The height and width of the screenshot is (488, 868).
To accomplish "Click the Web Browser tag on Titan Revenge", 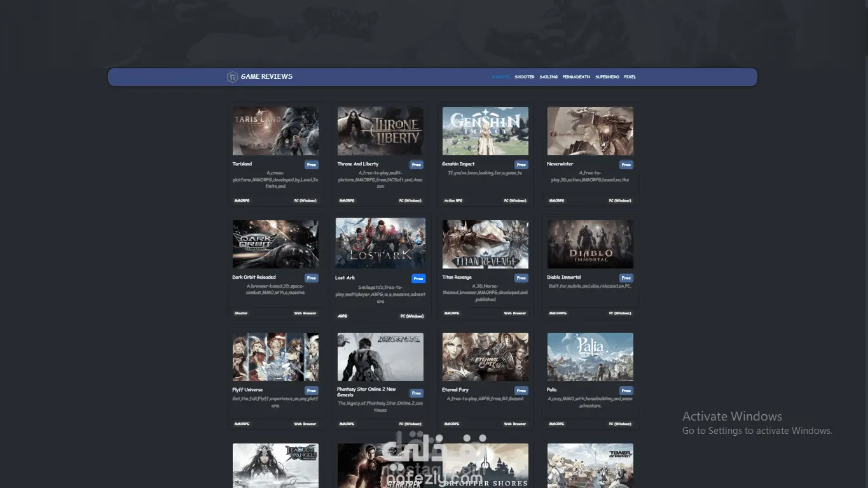I will 515,314.
